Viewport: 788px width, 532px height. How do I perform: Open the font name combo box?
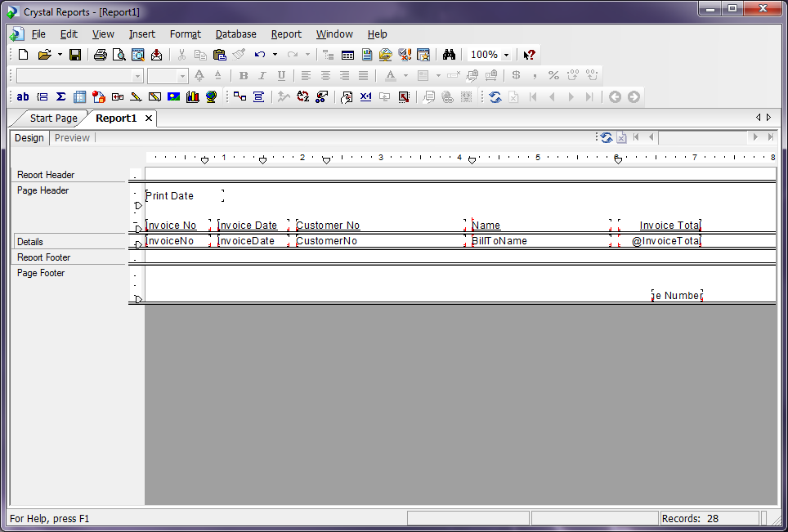pos(79,75)
